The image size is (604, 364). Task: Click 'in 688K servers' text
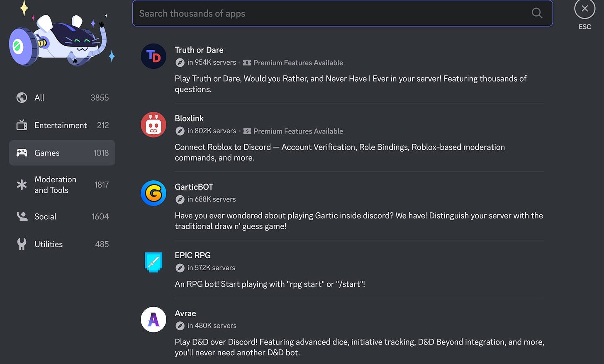(212, 199)
